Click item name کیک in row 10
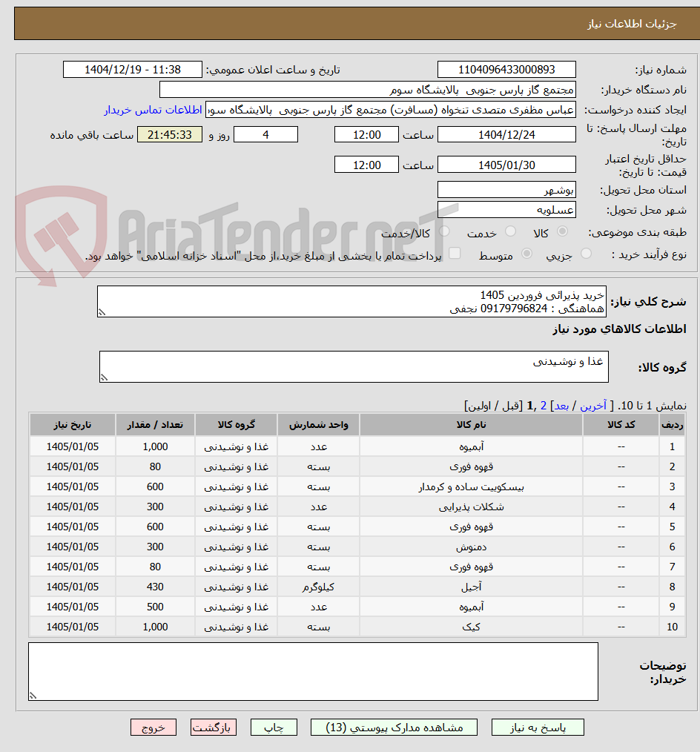700x752 pixels. point(472,627)
